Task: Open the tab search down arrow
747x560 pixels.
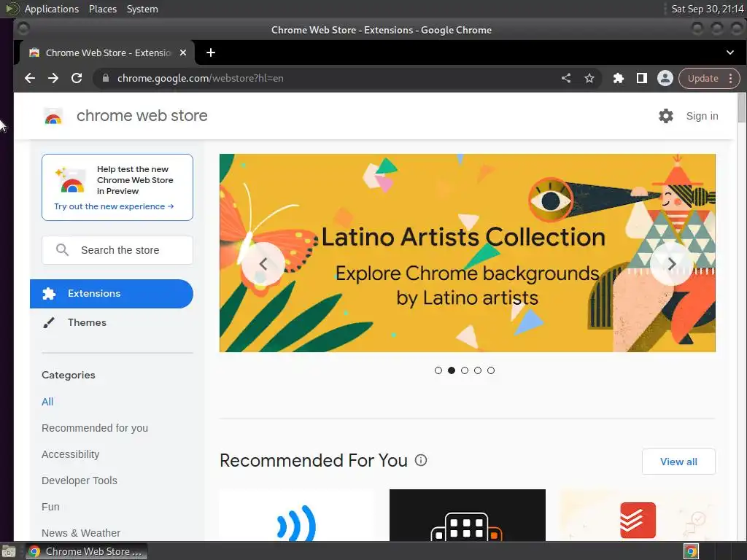Action: point(729,52)
